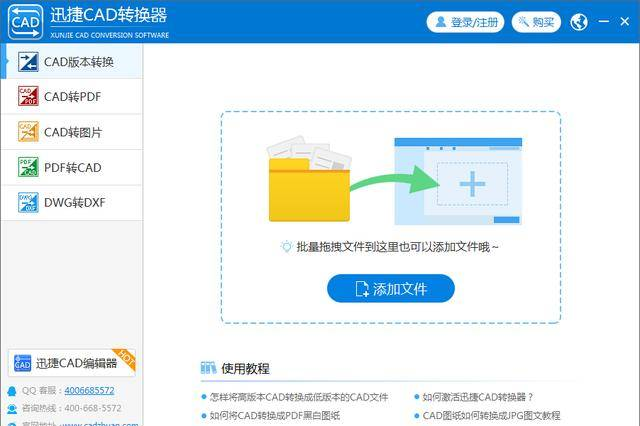
Task: Switch to the CAD转PDF tab
Action: pos(72,96)
